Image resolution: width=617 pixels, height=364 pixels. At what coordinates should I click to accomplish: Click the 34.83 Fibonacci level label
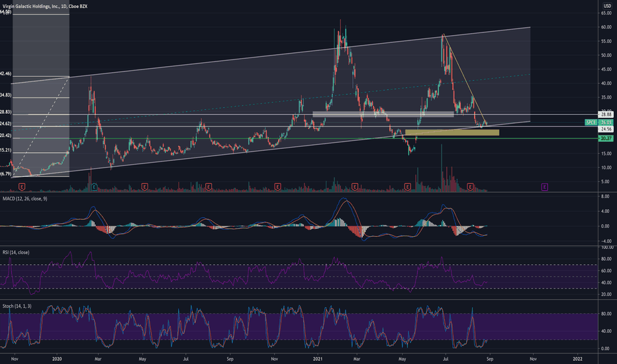pos(6,95)
